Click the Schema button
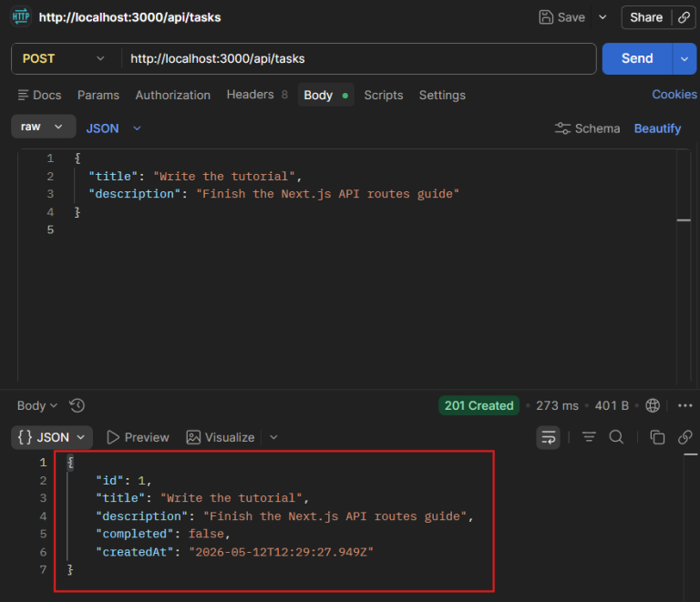The width and height of the screenshot is (700, 602). (587, 128)
